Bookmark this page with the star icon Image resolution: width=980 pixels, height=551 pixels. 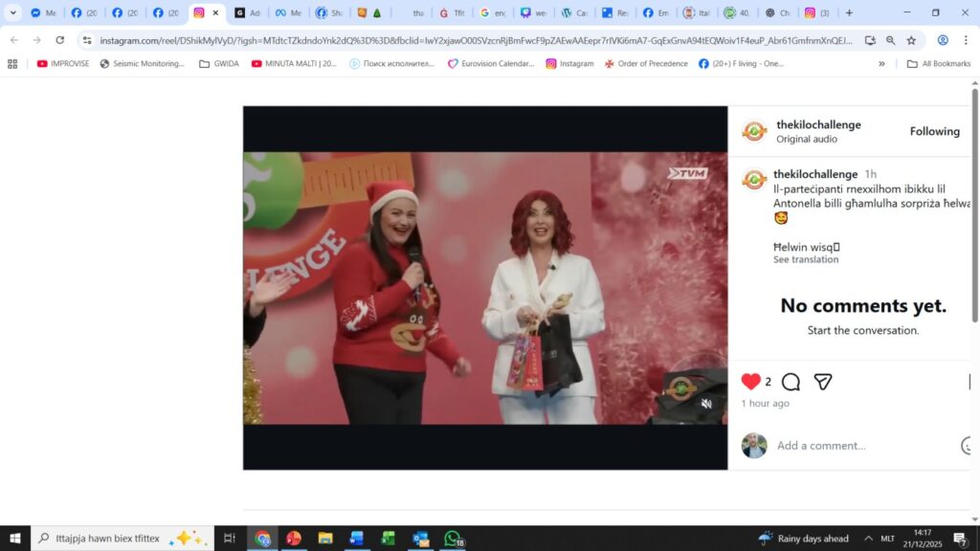click(x=911, y=40)
